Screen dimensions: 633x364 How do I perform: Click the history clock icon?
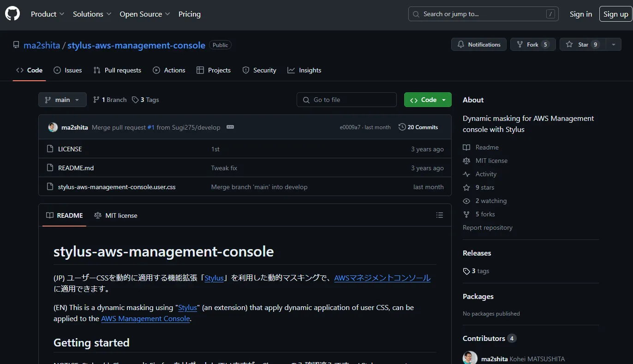(402, 127)
